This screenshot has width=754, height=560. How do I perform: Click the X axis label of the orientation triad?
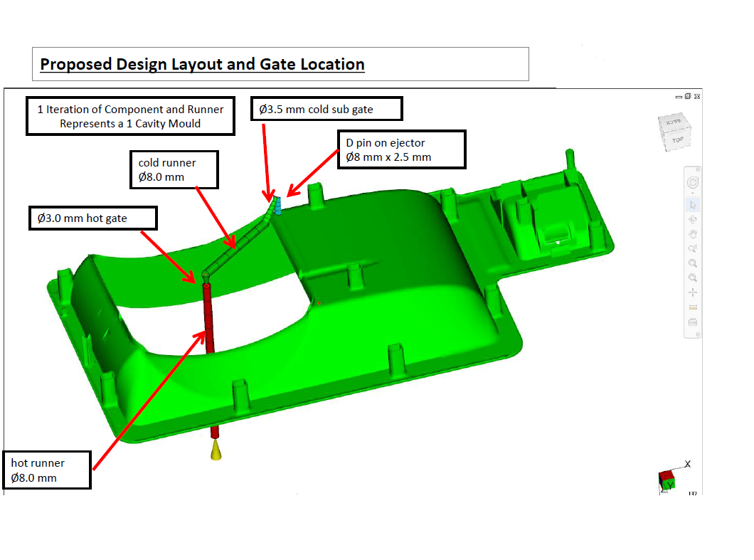click(688, 464)
